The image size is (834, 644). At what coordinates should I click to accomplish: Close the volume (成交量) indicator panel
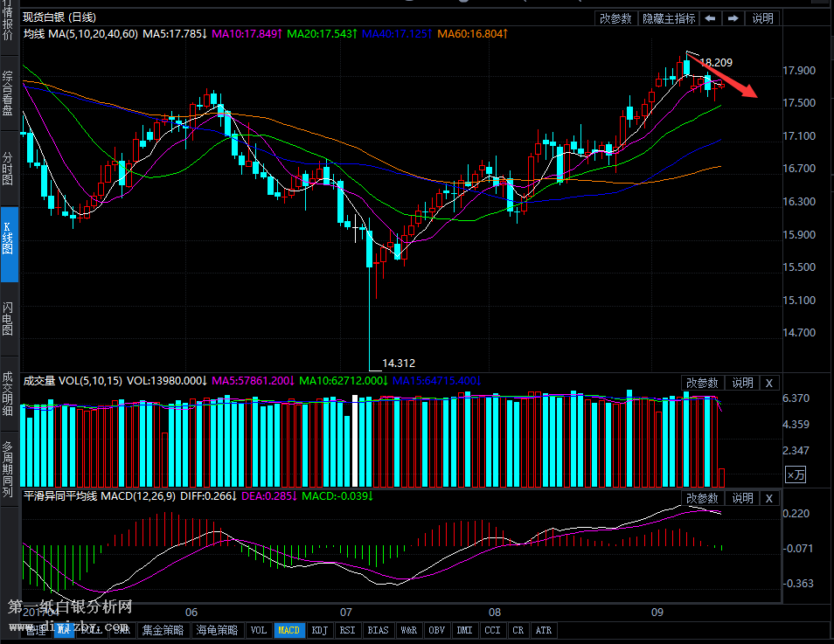tap(769, 383)
